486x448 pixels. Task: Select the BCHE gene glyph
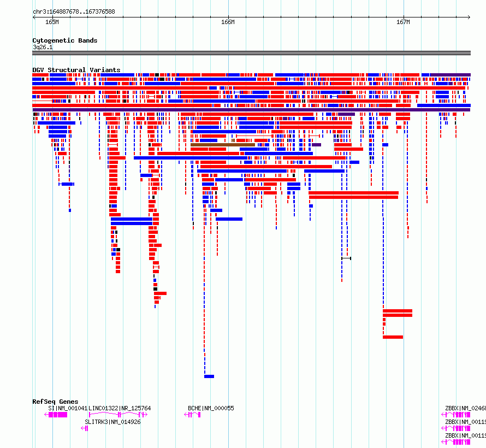192,415
